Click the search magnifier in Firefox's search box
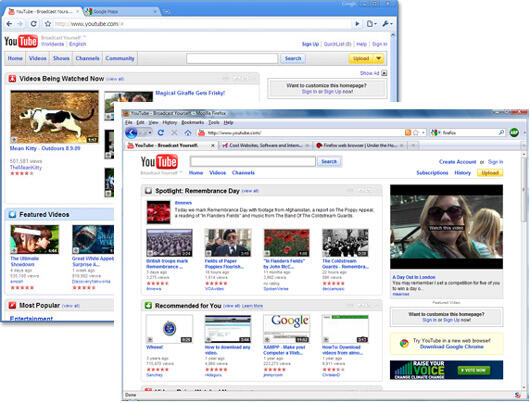Viewport: 530px width, 403px height. [x=502, y=133]
